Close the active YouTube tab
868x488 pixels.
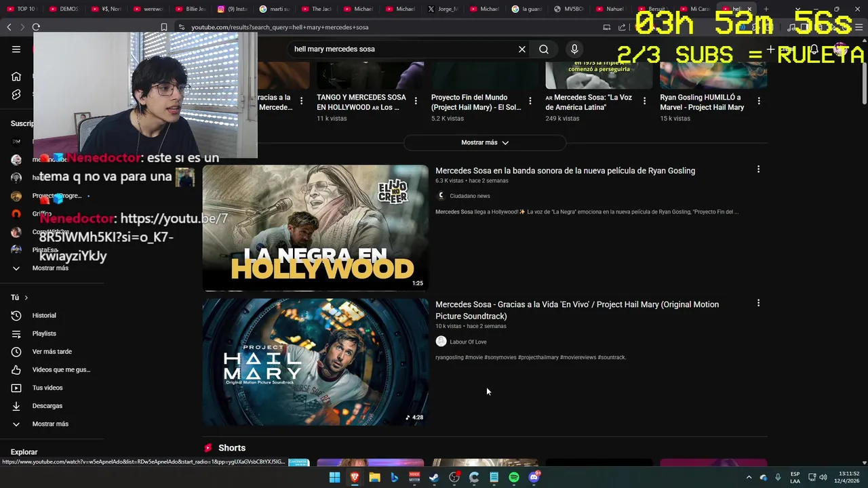pyautogui.click(x=749, y=9)
